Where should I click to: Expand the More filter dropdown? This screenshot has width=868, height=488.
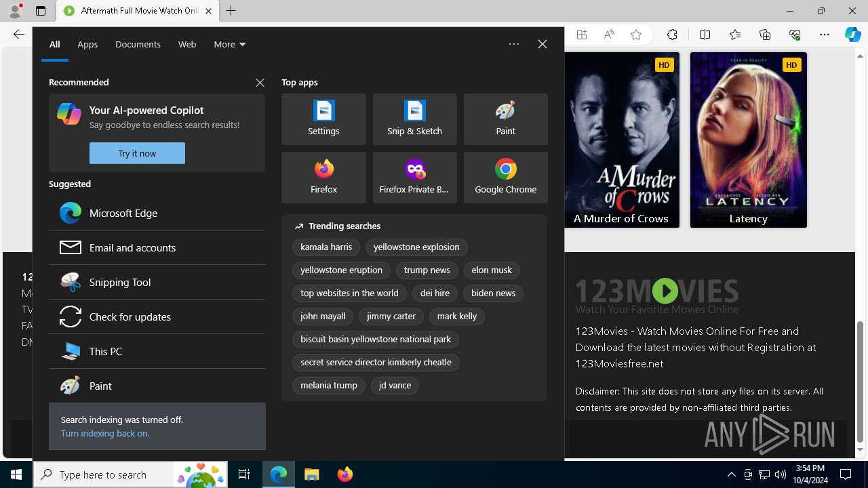pos(229,44)
